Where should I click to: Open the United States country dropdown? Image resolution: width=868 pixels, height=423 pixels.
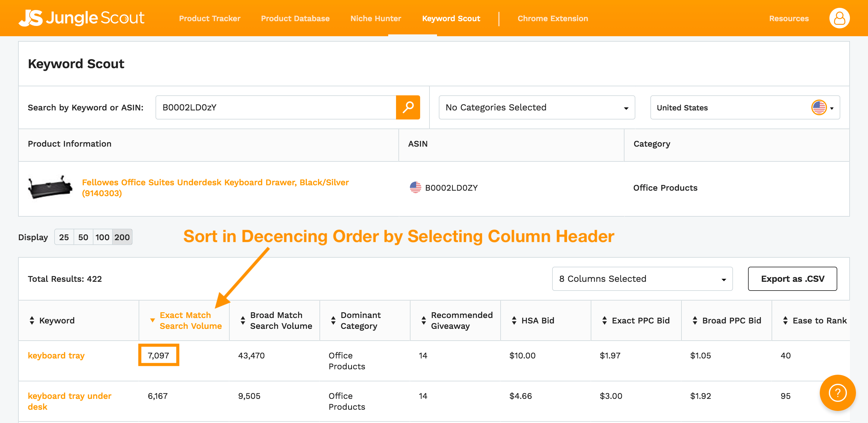[745, 107]
